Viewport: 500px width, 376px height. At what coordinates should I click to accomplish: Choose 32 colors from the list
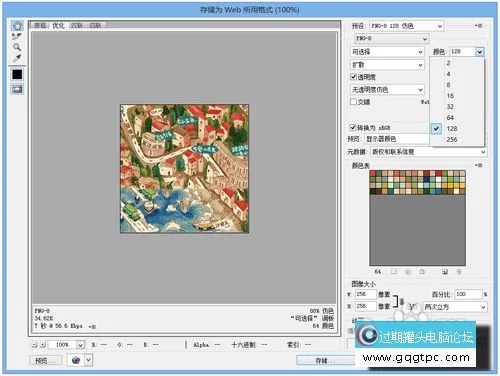click(457, 107)
